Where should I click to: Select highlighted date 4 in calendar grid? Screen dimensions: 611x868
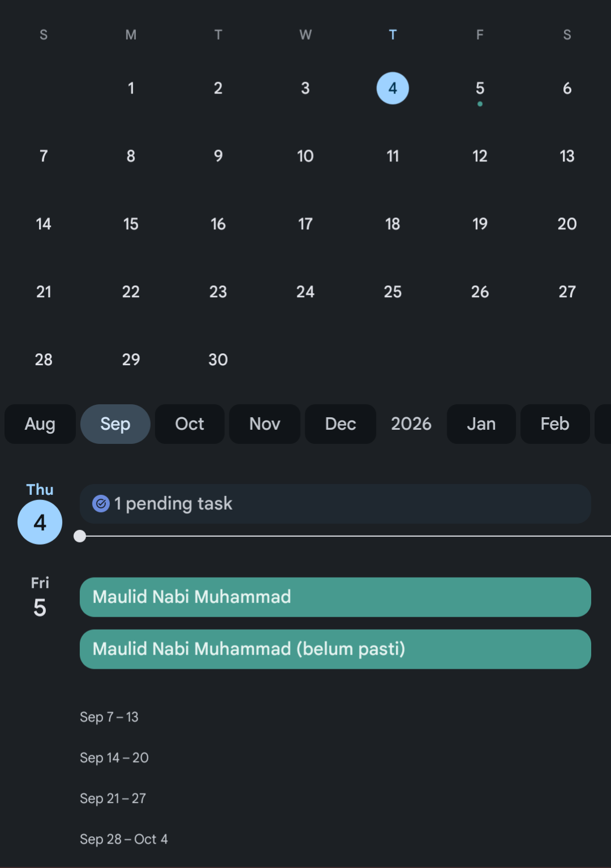(x=392, y=88)
